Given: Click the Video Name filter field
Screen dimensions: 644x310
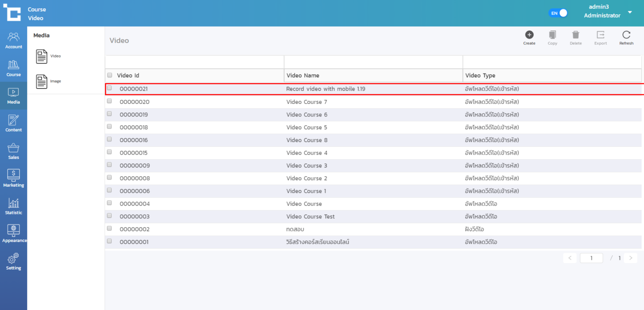Looking at the screenshot, I should tap(373, 62).
